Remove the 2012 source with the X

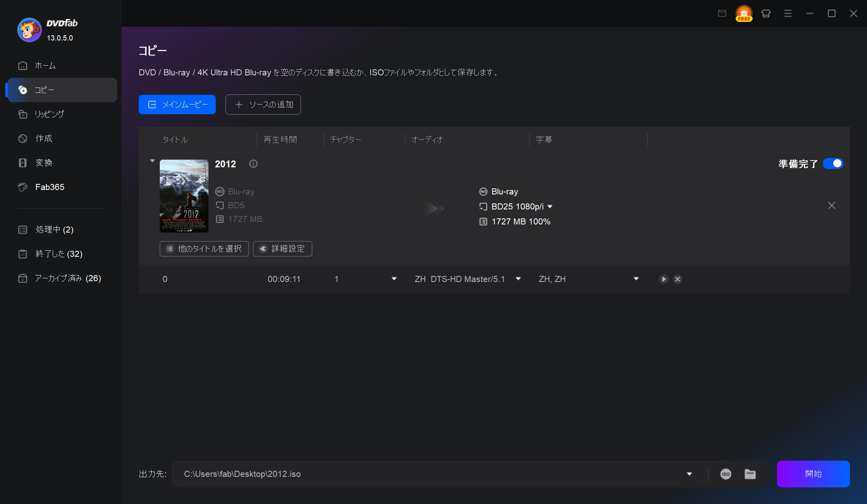point(831,206)
